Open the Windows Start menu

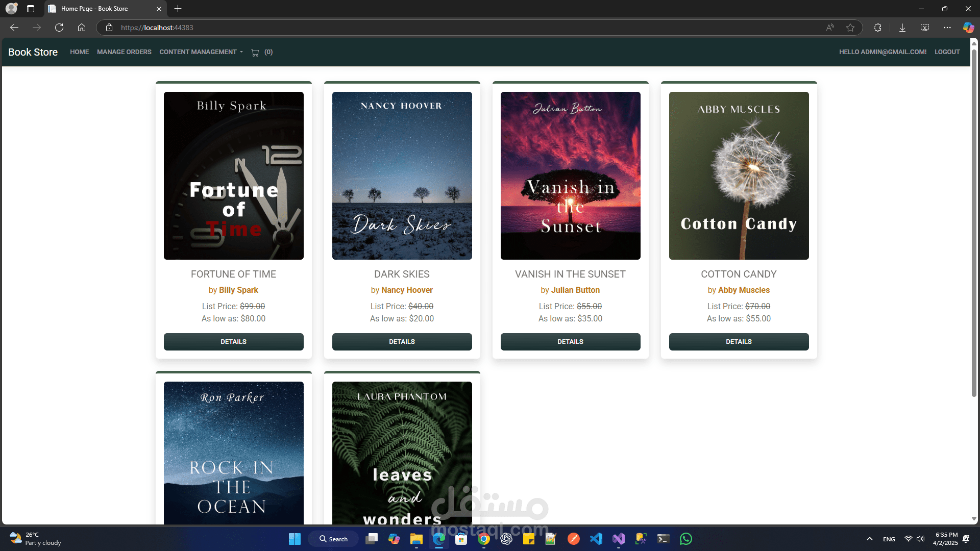pos(295,539)
